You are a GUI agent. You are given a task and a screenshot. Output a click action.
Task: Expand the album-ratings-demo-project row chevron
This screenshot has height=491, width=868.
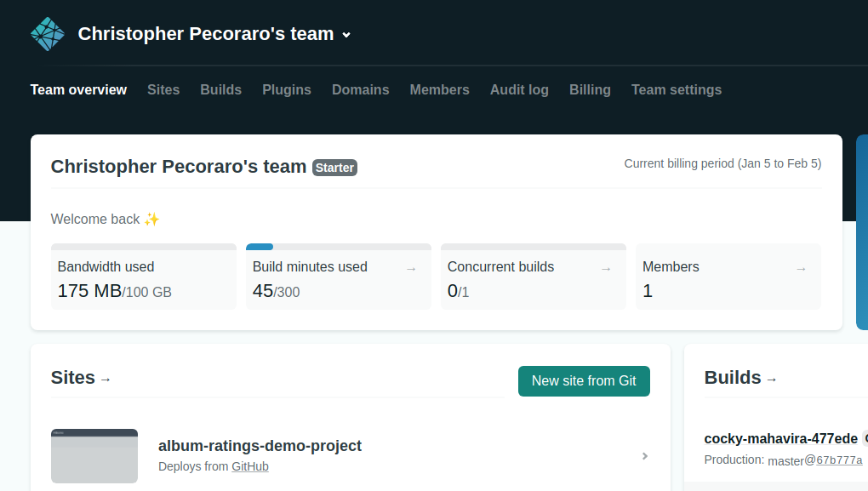(644, 456)
